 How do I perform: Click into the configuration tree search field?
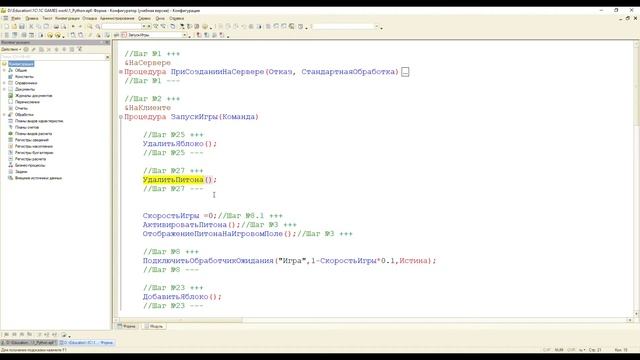52,57
